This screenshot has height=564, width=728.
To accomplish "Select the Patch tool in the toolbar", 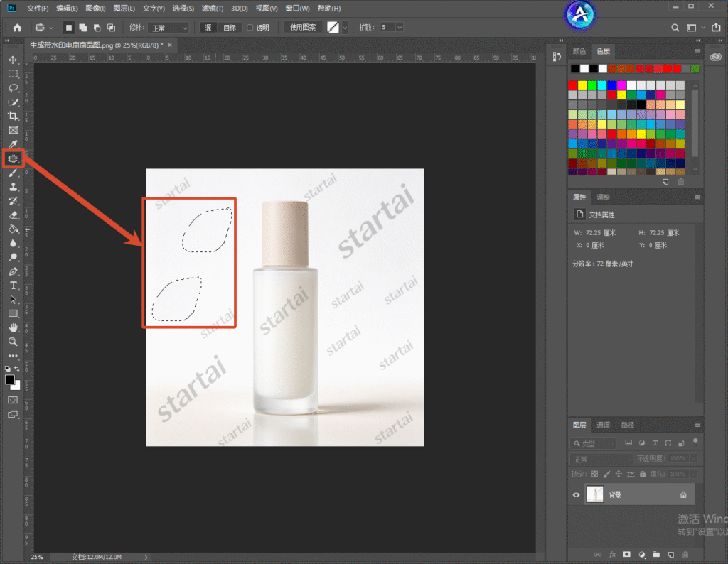I will [x=13, y=158].
